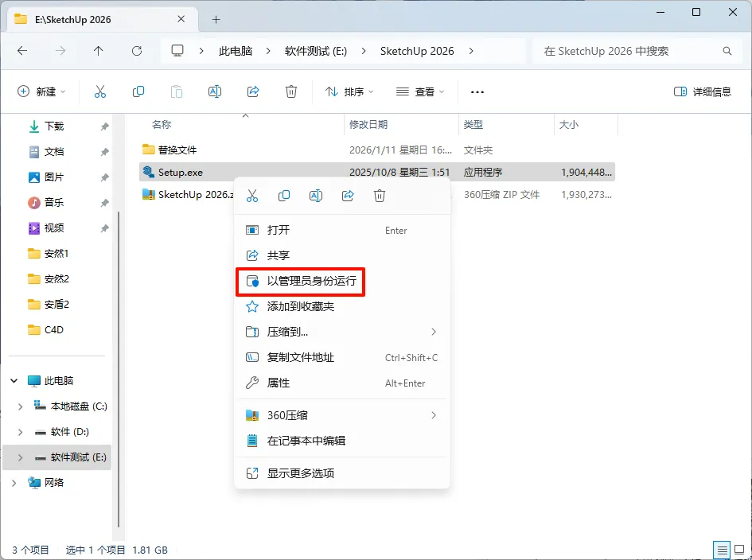Switch to large icons view in the status bar

coord(739,550)
